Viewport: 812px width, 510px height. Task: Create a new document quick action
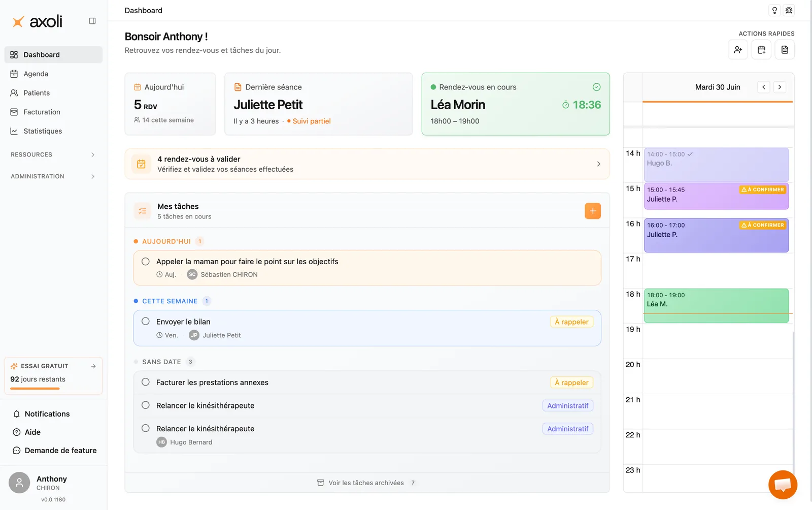click(x=785, y=50)
